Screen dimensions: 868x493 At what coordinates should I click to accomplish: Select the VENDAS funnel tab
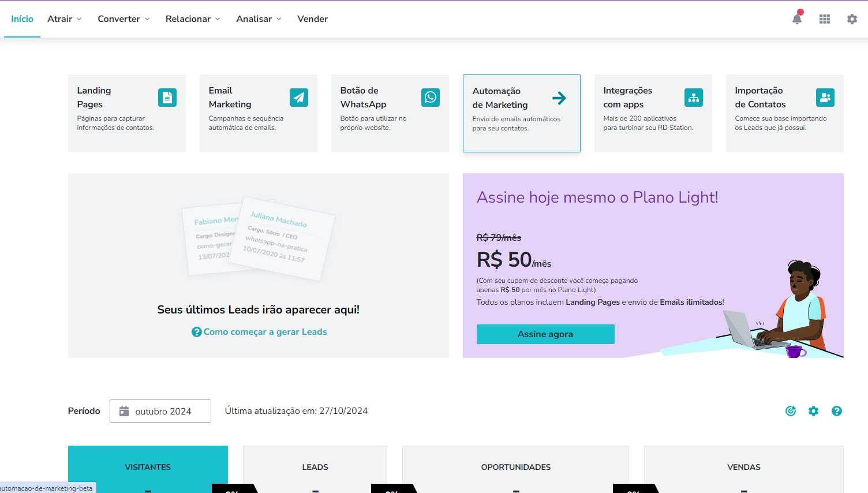[744, 469]
